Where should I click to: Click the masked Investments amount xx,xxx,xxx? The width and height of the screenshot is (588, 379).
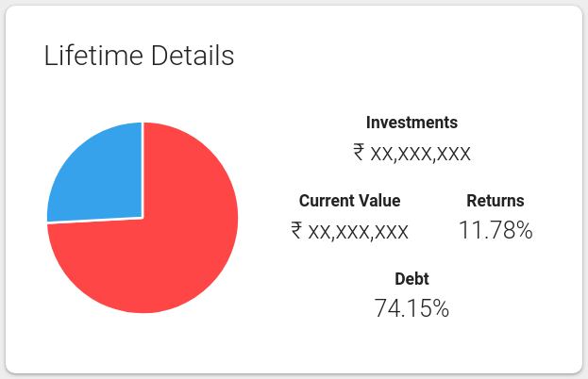[420, 154]
